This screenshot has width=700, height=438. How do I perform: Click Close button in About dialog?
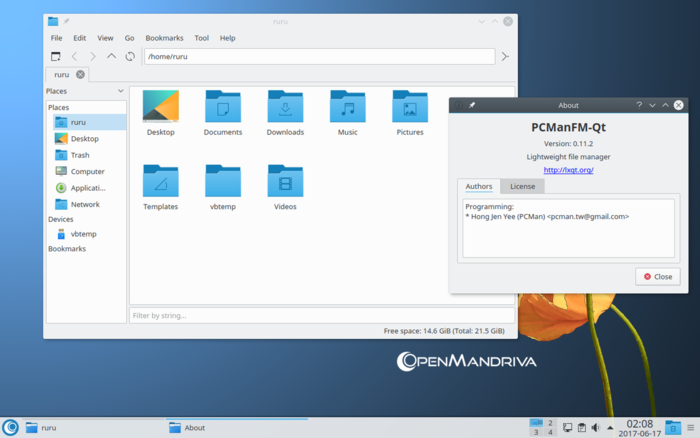coord(658,277)
